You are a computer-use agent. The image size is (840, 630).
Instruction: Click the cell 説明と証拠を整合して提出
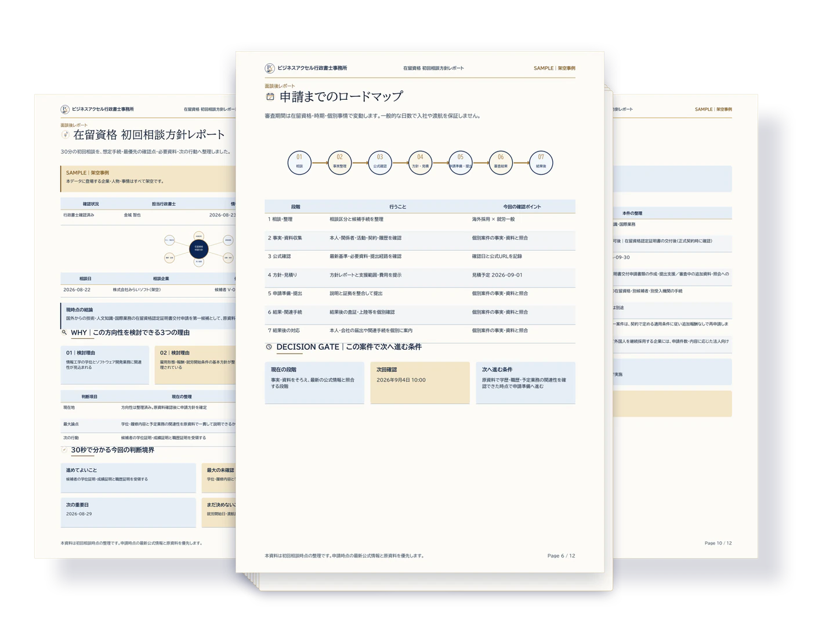[356, 294]
